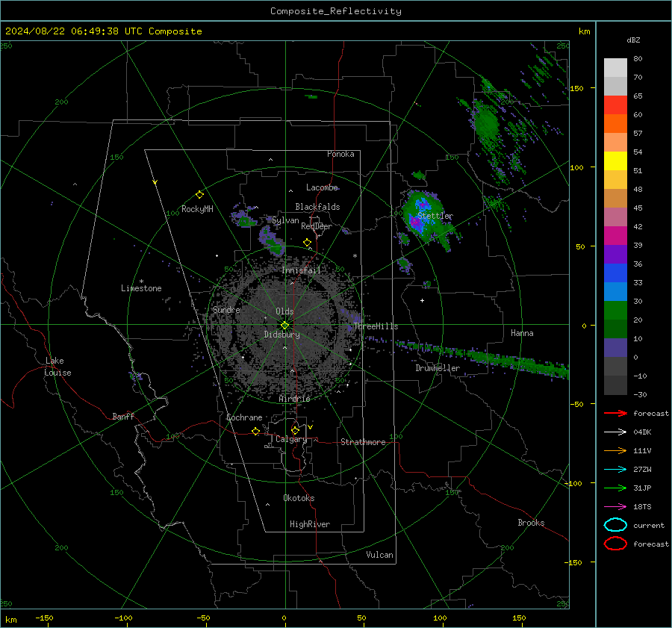The image size is (672, 628).
Task: Click the echo cluster southwest of Sylvan
Action: coord(271,240)
